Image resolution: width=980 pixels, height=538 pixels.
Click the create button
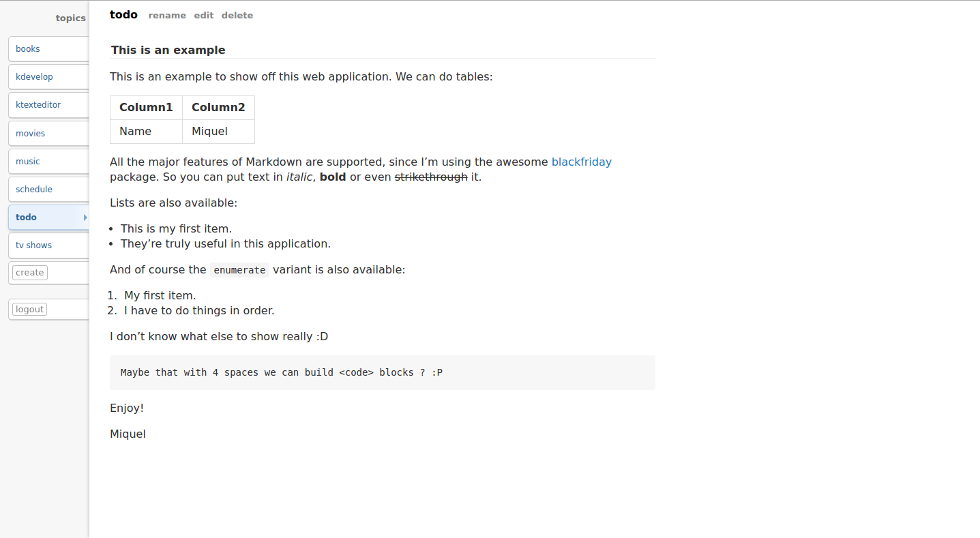[30, 273]
